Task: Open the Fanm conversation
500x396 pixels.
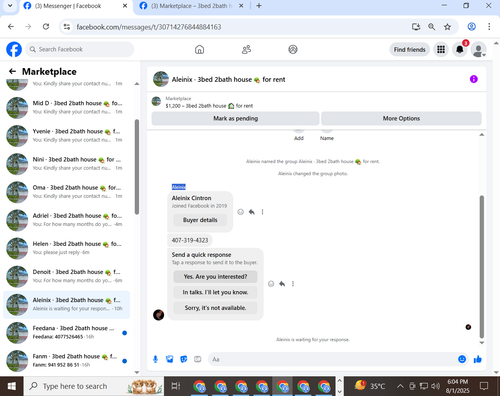Action: [x=67, y=360]
